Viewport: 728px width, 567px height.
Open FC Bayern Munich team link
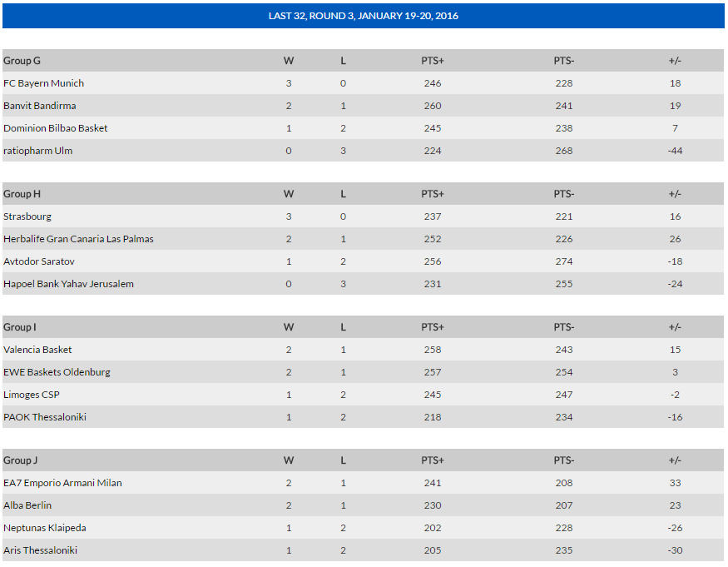[x=43, y=83]
